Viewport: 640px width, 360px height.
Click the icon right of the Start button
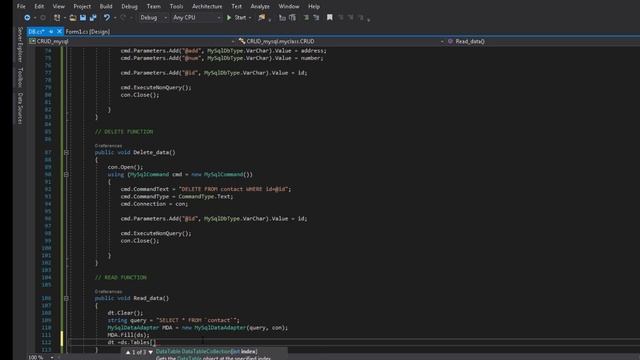point(262,18)
